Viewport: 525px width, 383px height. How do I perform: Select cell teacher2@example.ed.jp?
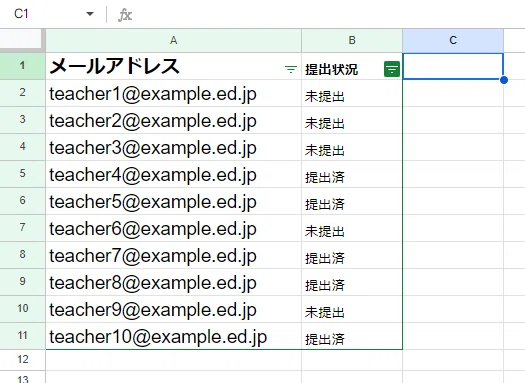tap(173, 120)
